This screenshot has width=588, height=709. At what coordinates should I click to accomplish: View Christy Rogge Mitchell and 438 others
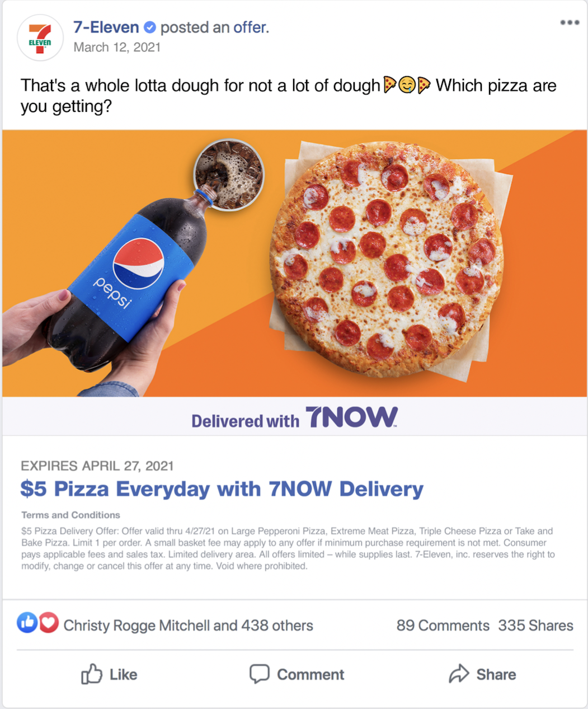click(188, 626)
